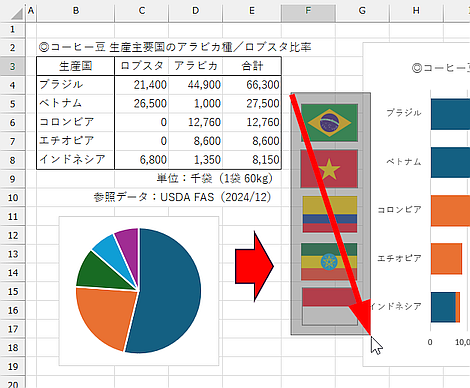Viewport: 470px width, 388px height.
Task: Select the コロンビア orange bar
Action: pyautogui.click(x=450, y=211)
